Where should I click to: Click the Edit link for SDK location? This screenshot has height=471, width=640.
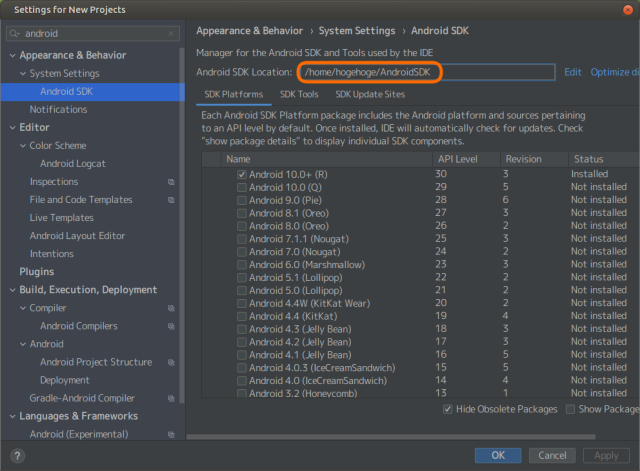click(x=572, y=72)
